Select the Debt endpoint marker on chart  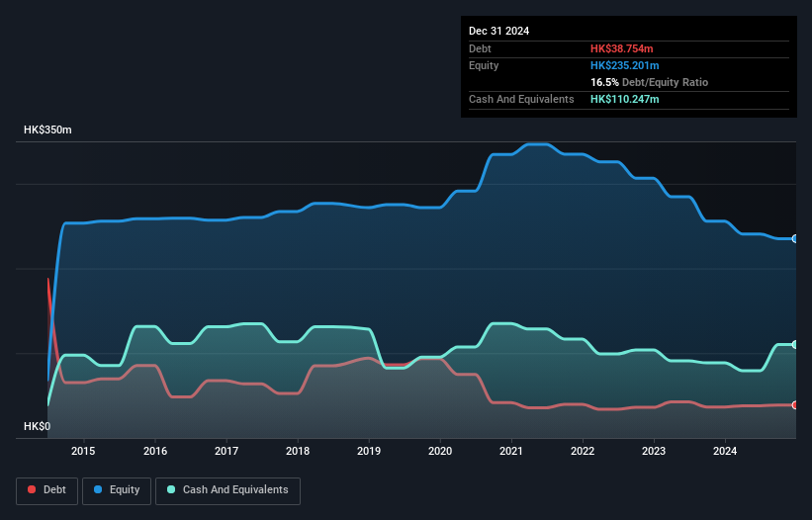(x=795, y=405)
